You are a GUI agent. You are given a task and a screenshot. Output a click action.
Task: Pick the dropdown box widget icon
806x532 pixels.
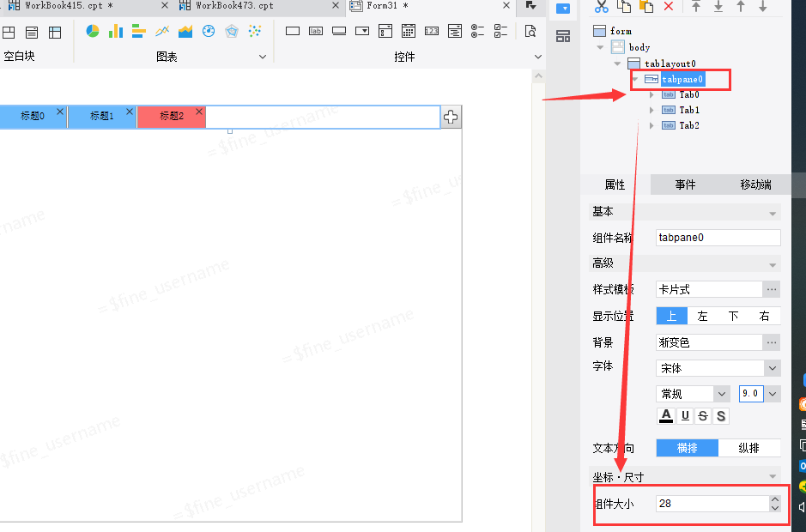click(x=362, y=32)
